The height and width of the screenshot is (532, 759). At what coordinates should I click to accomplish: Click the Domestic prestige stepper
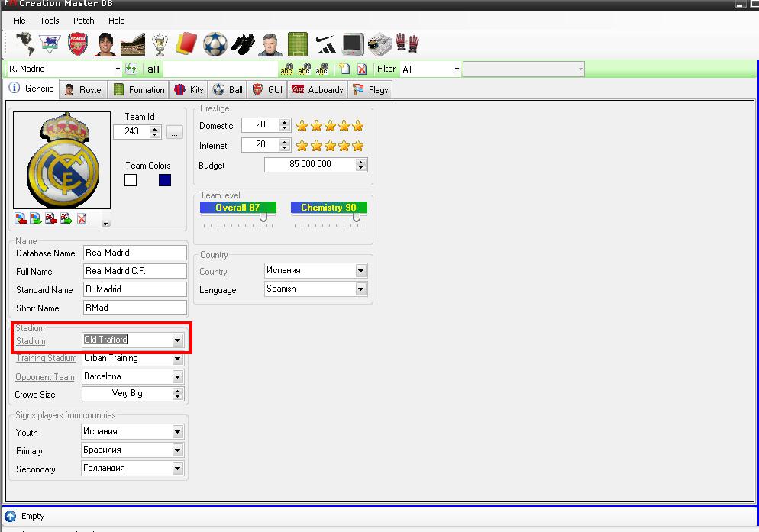coord(285,125)
